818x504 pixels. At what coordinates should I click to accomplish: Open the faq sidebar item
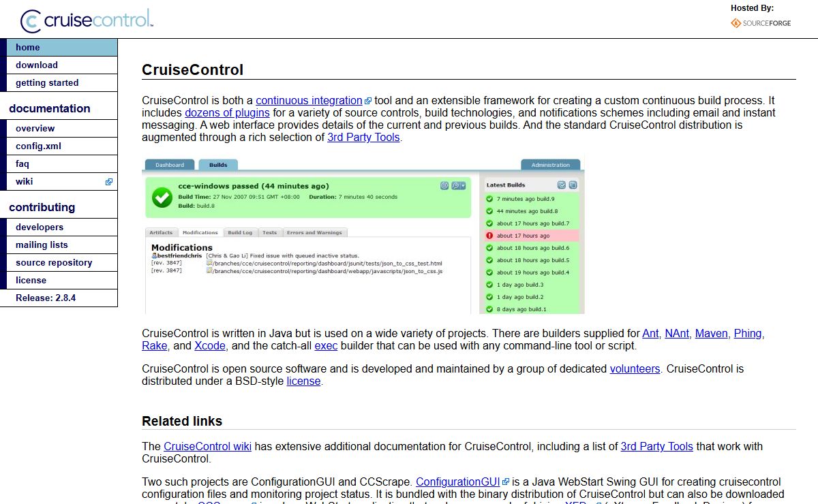coord(22,164)
